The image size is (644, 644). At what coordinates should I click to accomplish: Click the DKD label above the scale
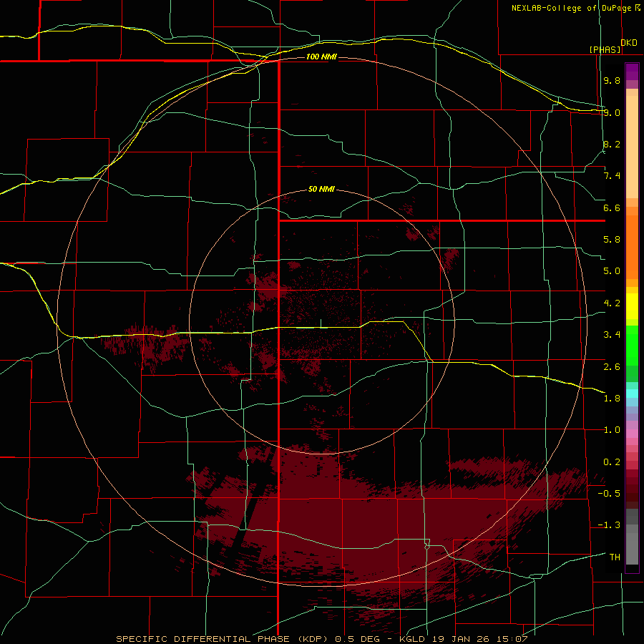(x=629, y=43)
